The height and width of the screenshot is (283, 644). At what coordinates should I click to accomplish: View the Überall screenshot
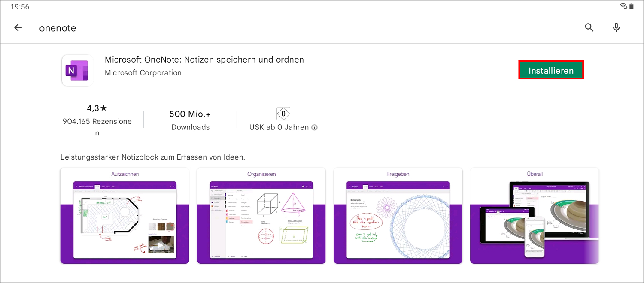click(x=535, y=216)
